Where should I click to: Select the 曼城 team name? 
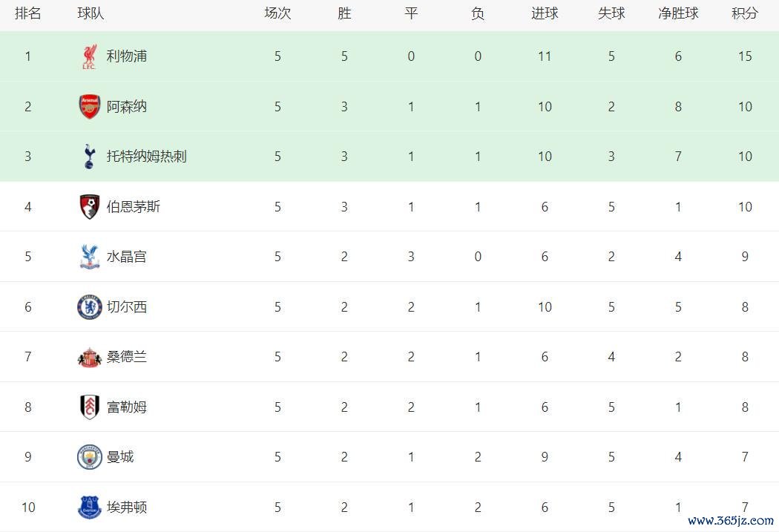(120, 457)
